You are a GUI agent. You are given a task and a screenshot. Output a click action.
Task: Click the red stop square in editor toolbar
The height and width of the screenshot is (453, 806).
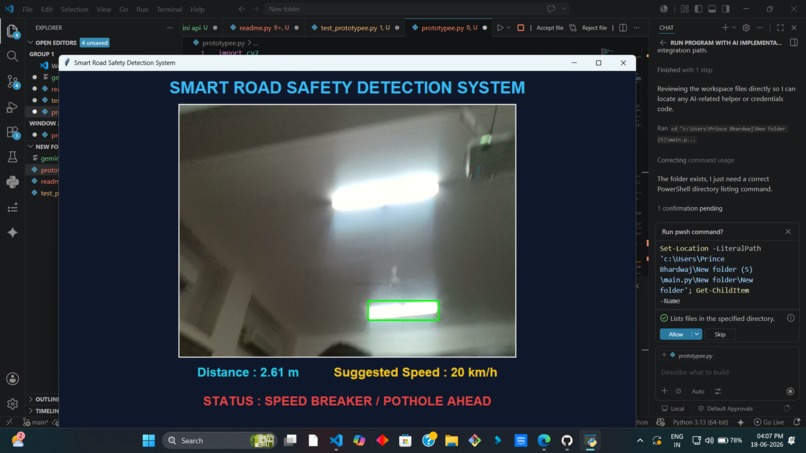click(521, 28)
